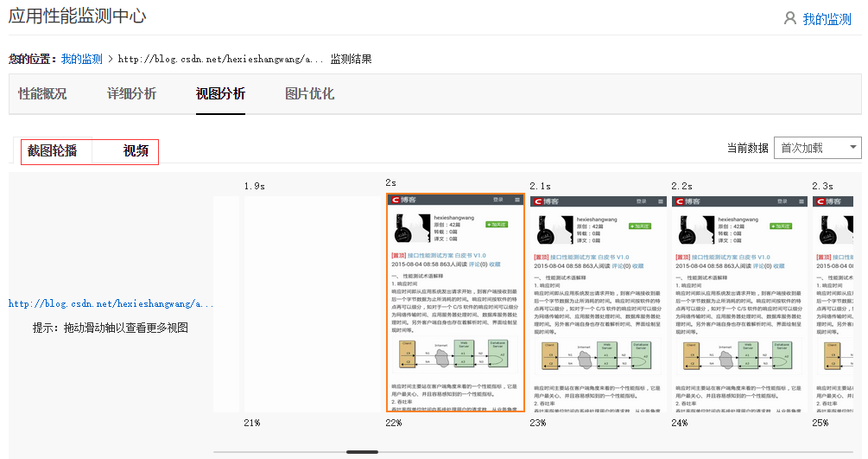This screenshot has width=868, height=459.
Task: Switch to the 视频 sub-tab
Action: pos(136,150)
